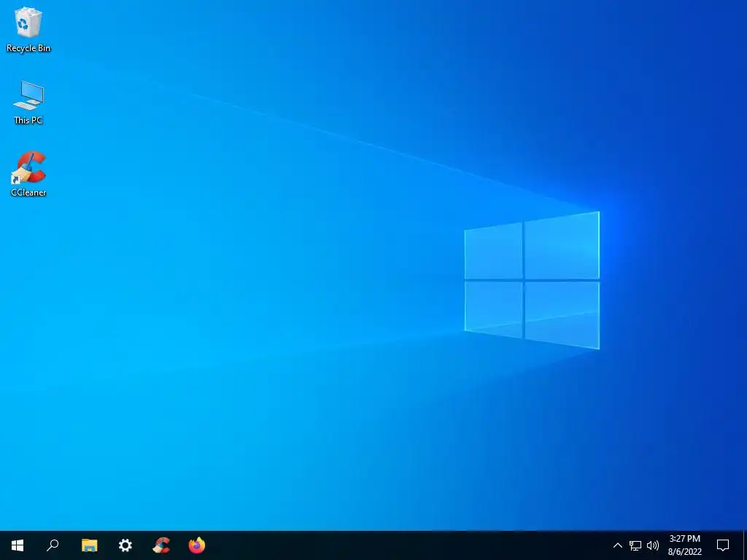Open the Action Center notifications icon
The width and height of the screenshot is (747, 560).
click(x=723, y=545)
